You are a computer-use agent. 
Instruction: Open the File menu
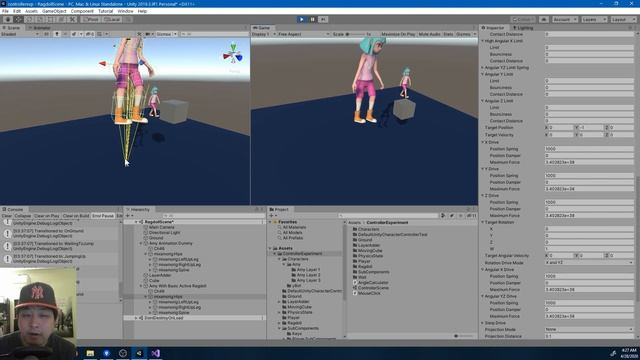coord(5,11)
